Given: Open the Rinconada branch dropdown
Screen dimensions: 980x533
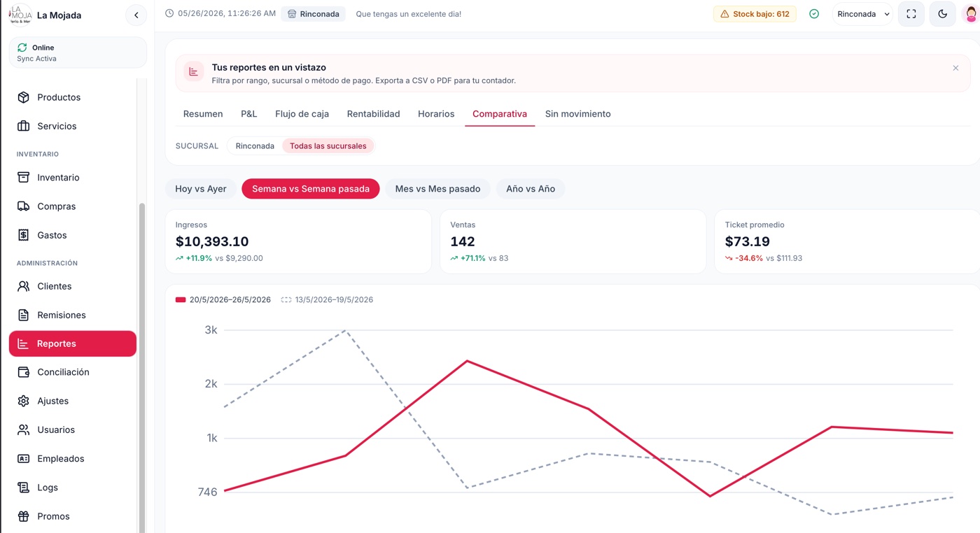Looking at the screenshot, I should (862, 14).
